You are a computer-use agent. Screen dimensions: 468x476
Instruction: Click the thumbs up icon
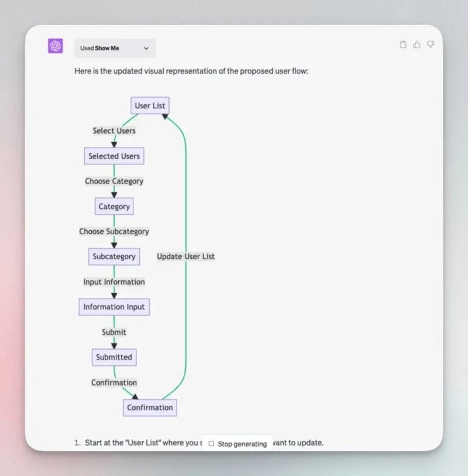(417, 44)
